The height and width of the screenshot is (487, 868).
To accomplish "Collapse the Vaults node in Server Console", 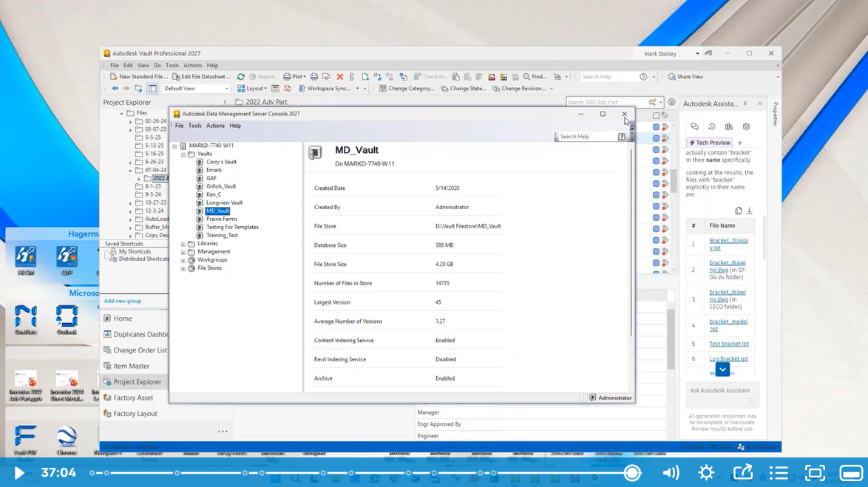I will click(183, 154).
